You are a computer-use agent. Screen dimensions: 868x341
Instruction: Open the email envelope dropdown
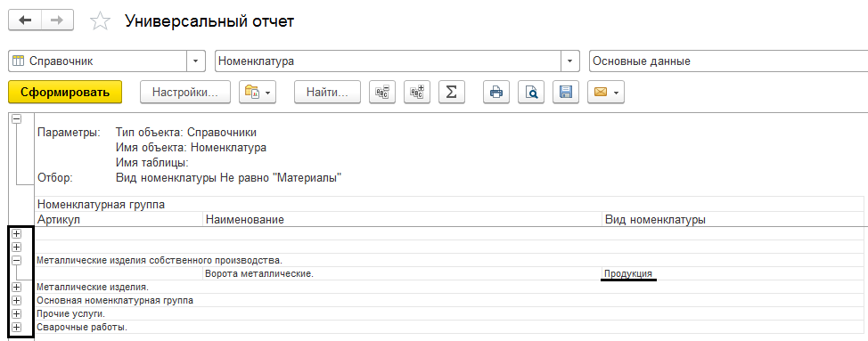tap(606, 93)
